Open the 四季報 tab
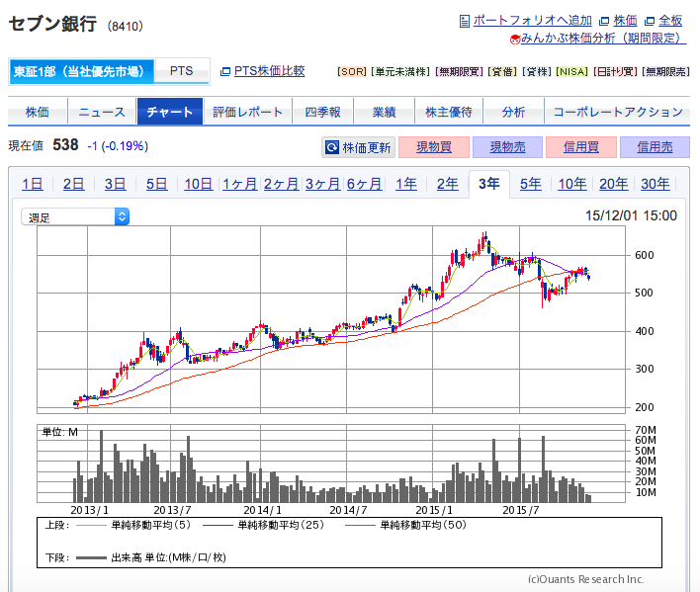Screen dimensions: 700x592 [x=322, y=112]
